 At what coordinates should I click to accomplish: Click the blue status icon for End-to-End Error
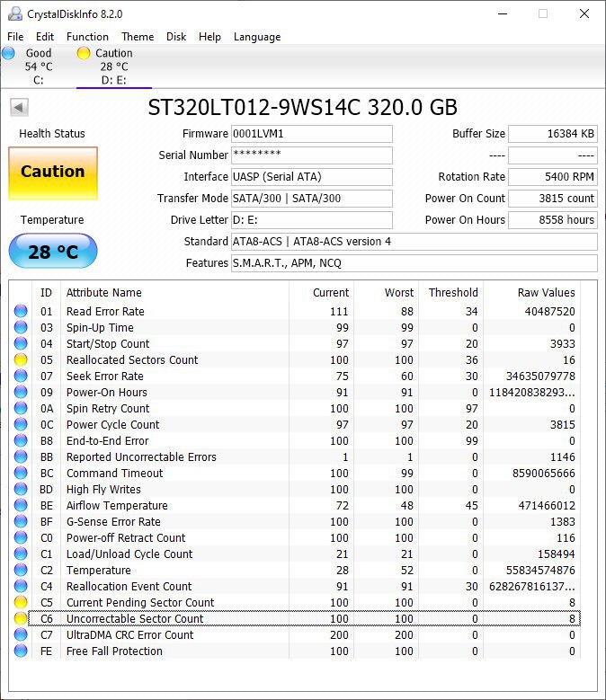(x=21, y=440)
